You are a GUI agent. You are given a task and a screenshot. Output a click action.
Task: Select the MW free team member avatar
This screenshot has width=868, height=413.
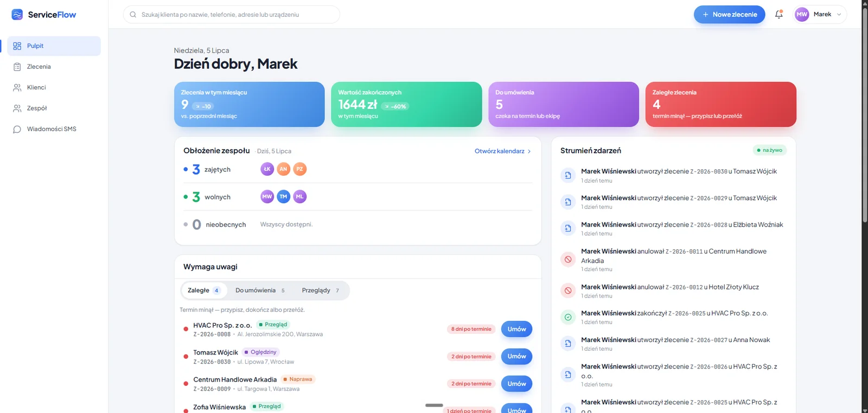pyautogui.click(x=267, y=197)
